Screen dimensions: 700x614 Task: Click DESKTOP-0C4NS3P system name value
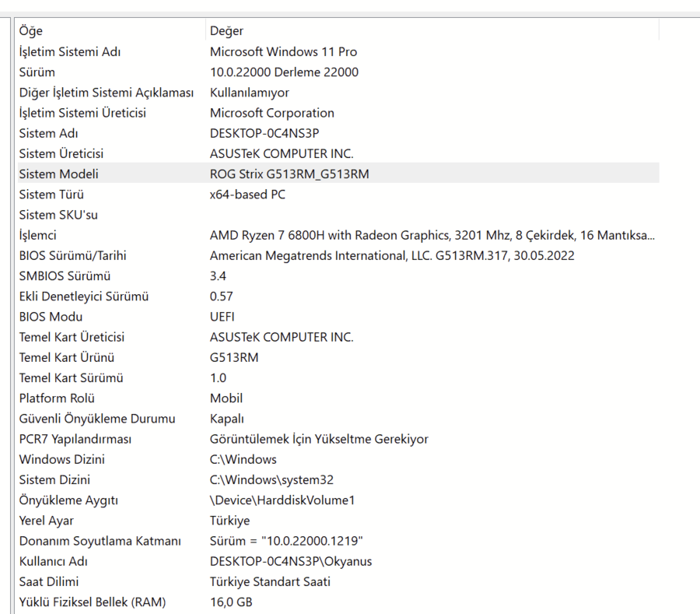(264, 133)
